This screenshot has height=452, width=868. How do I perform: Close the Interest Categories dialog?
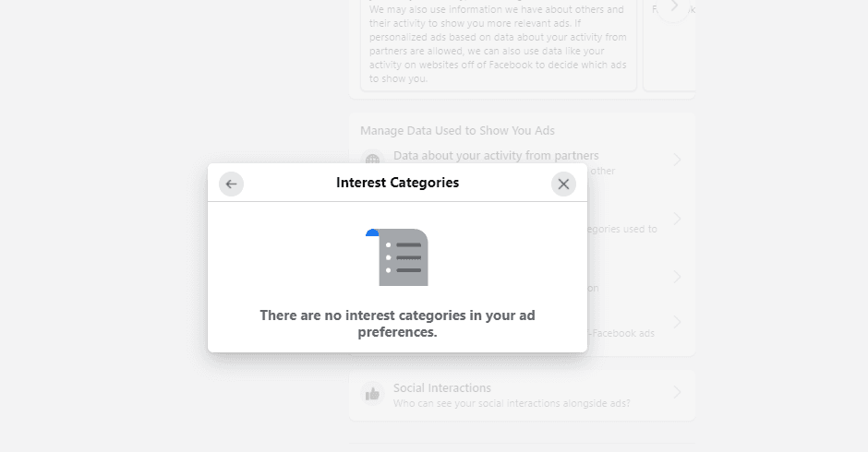tap(563, 184)
